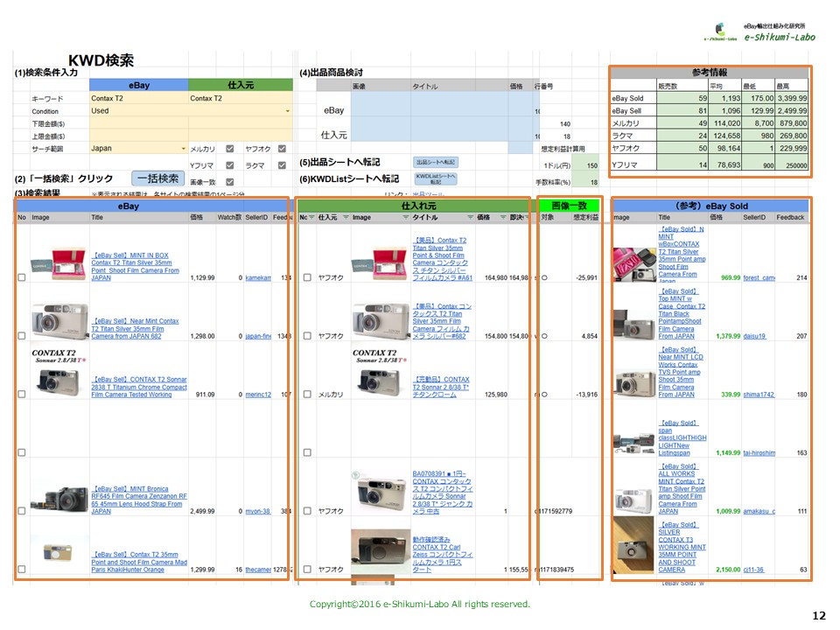Select 仕入元 キーワード cell Contax T2
The image size is (840, 630).
[x=241, y=99]
